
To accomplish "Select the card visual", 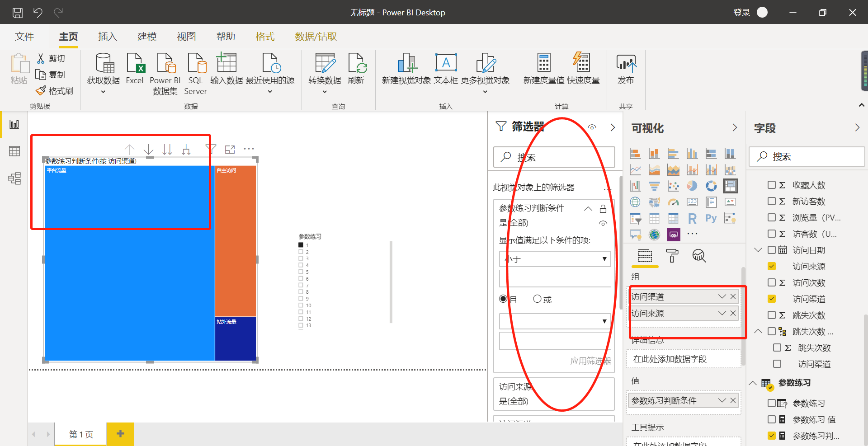I will pyautogui.click(x=692, y=202).
